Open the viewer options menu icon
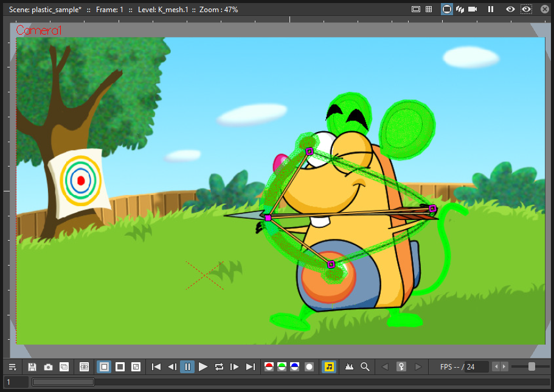 click(12, 367)
